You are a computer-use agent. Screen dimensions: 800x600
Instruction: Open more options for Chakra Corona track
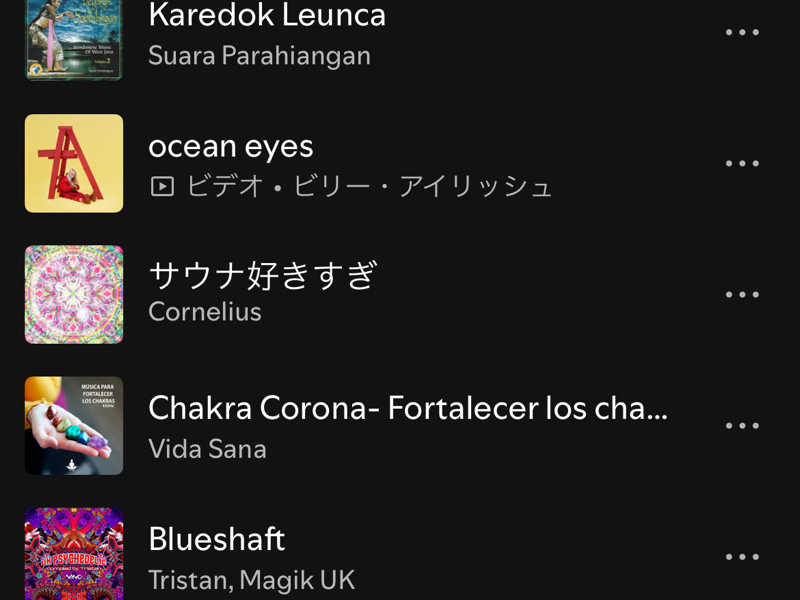coord(742,425)
